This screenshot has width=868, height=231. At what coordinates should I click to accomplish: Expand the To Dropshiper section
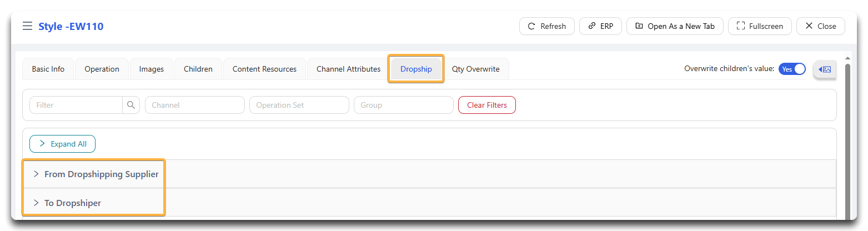pos(429,203)
